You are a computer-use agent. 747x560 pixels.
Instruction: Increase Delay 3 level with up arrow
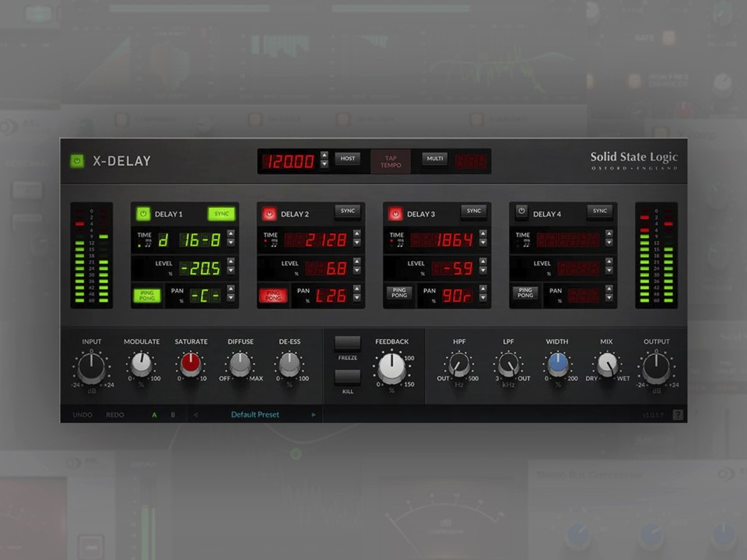(x=483, y=261)
